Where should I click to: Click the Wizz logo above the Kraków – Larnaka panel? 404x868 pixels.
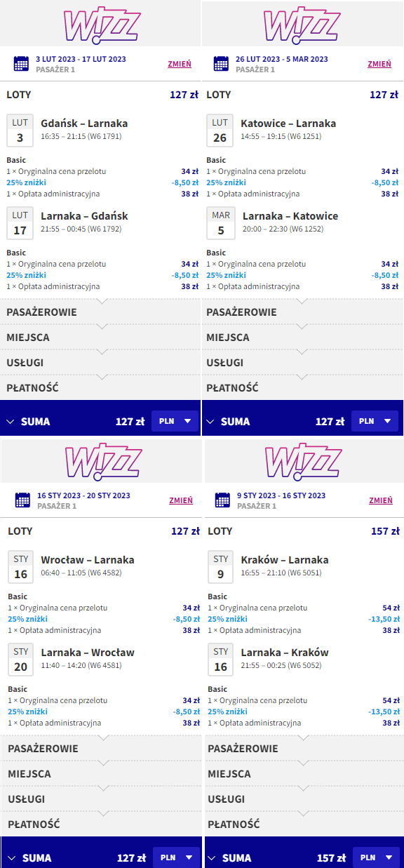point(303,461)
